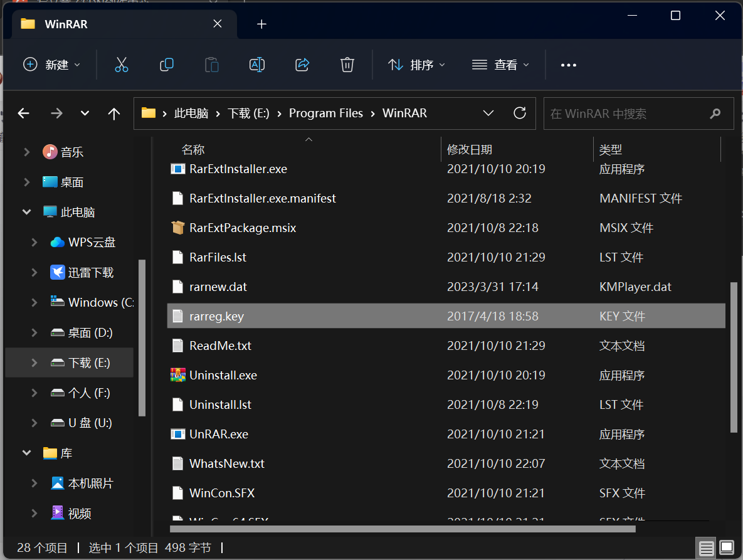The width and height of the screenshot is (743, 560).
Task: Go forward with the right arrow
Action: (x=56, y=114)
